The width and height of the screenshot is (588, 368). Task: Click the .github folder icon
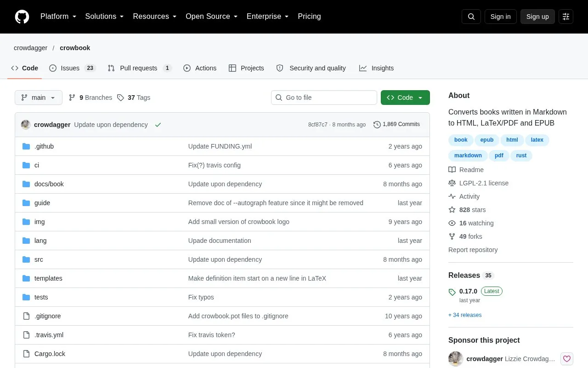point(26,146)
